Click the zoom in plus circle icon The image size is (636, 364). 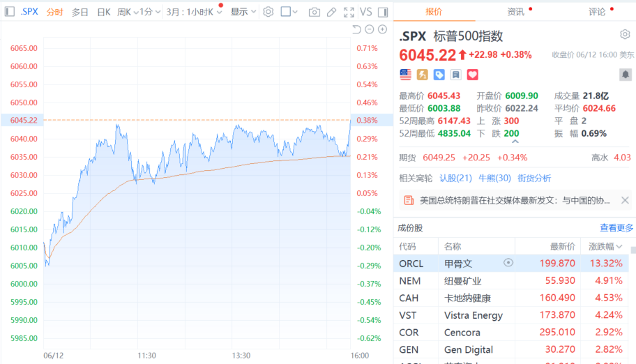[x=383, y=29]
